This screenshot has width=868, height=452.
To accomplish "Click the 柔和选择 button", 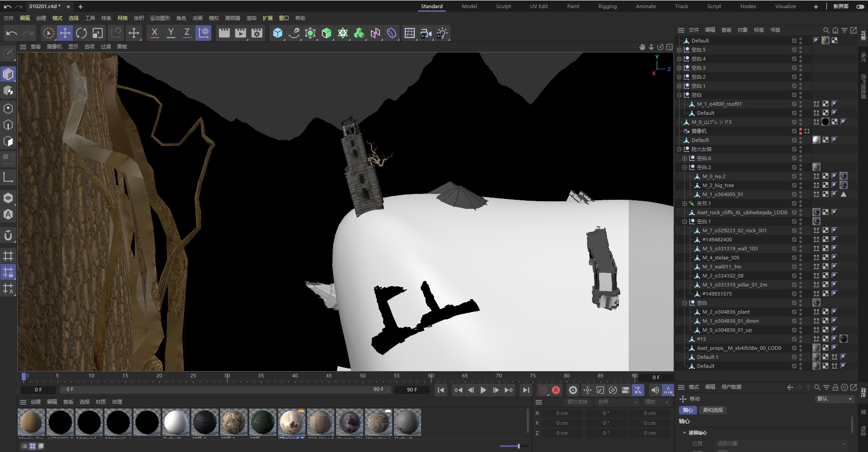I will (x=712, y=410).
